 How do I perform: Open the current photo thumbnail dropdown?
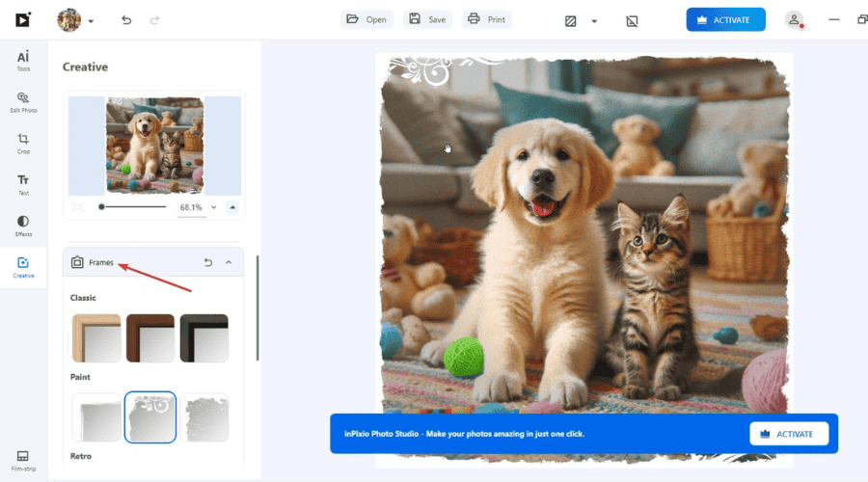click(x=91, y=21)
